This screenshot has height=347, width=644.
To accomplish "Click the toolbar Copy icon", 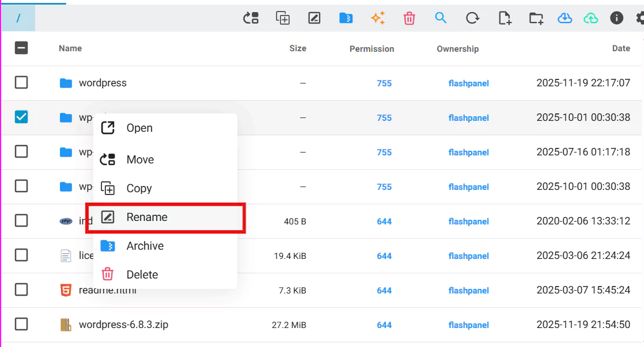I will [x=283, y=18].
